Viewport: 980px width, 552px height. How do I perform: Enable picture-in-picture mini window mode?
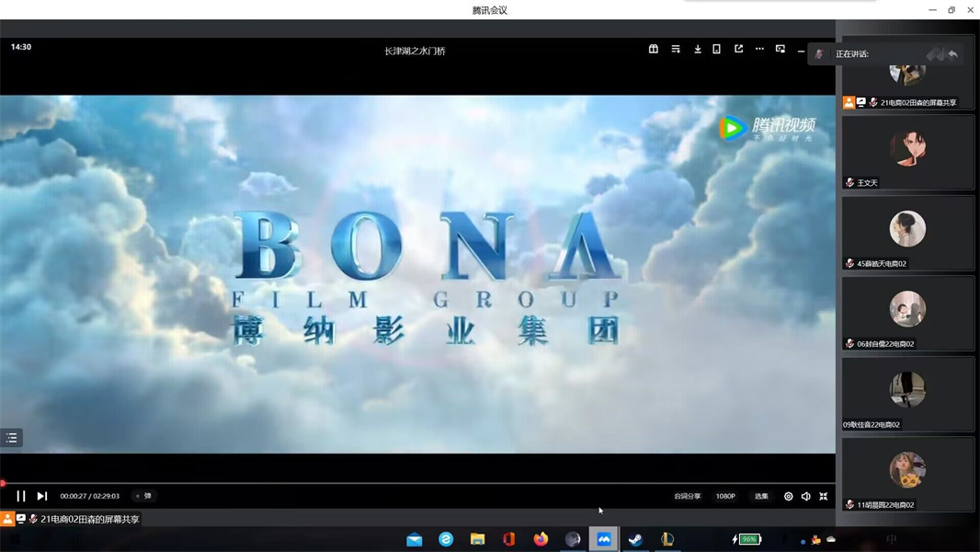tap(781, 49)
